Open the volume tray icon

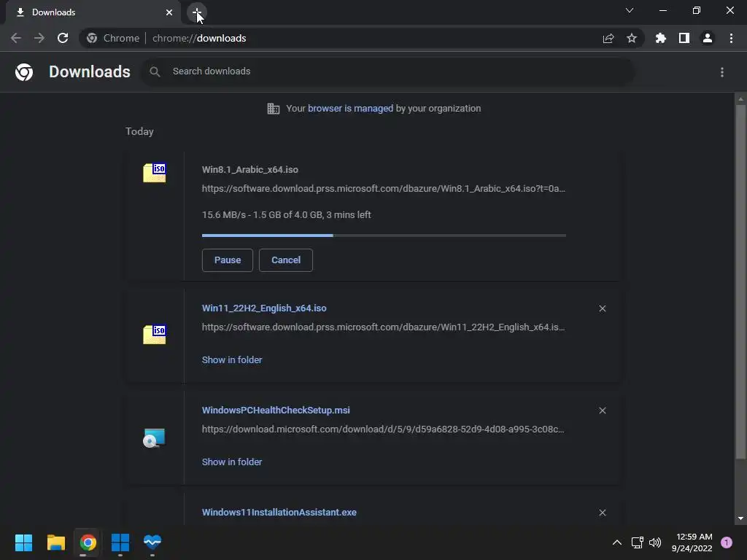tap(655, 542)
